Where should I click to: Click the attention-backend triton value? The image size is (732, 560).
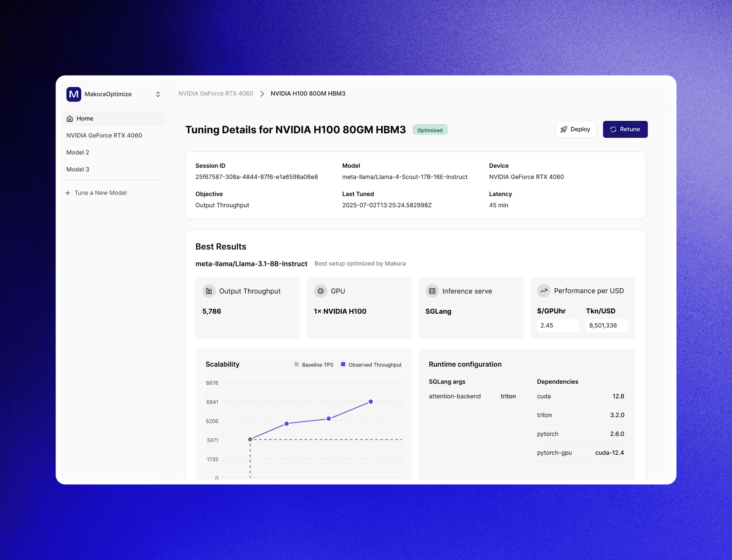pos(508,396)
